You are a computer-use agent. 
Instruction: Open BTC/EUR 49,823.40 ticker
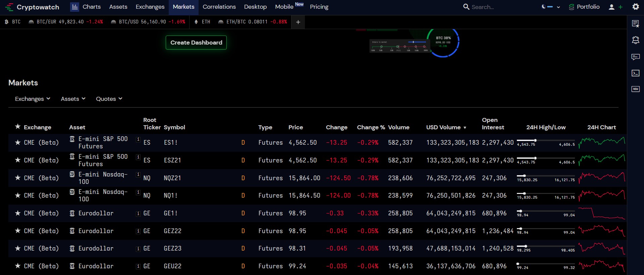pyautogui.click(x=66, y=22)
